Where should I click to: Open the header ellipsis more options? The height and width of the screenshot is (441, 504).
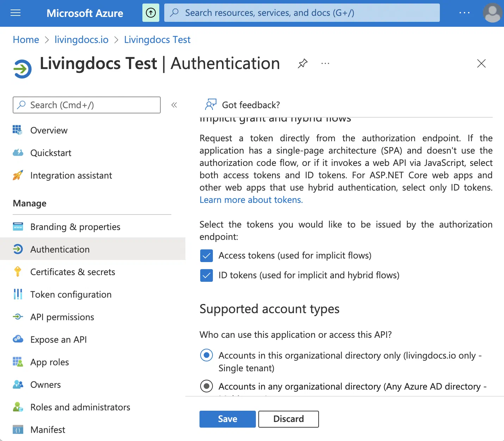tap(465, 13)
